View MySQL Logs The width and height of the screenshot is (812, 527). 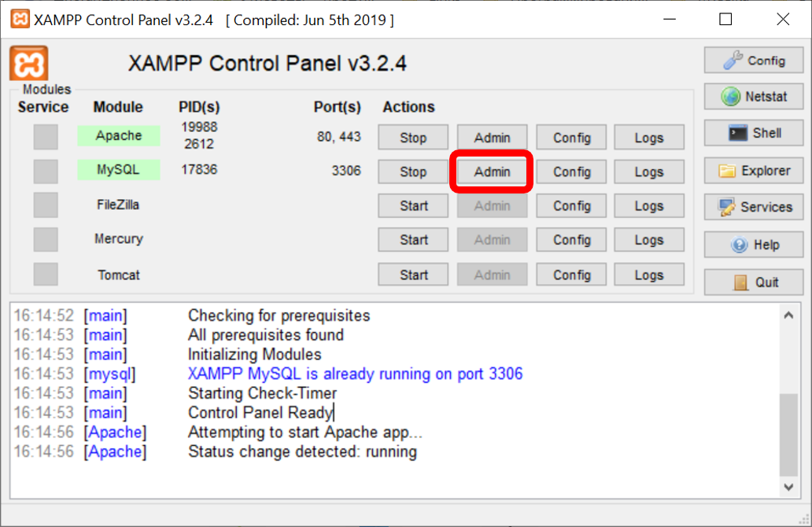(x=649, y=172)
